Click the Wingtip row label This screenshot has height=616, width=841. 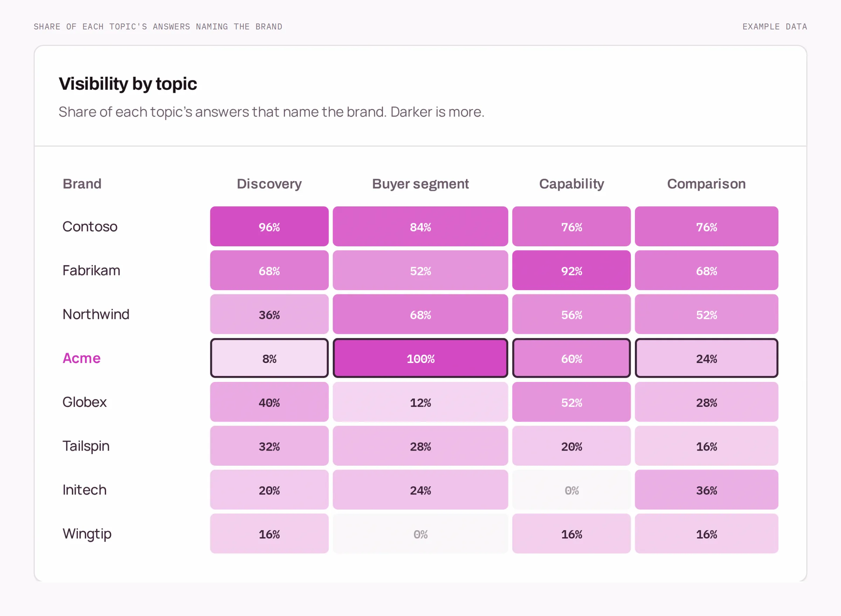click(x=87, y=534)
